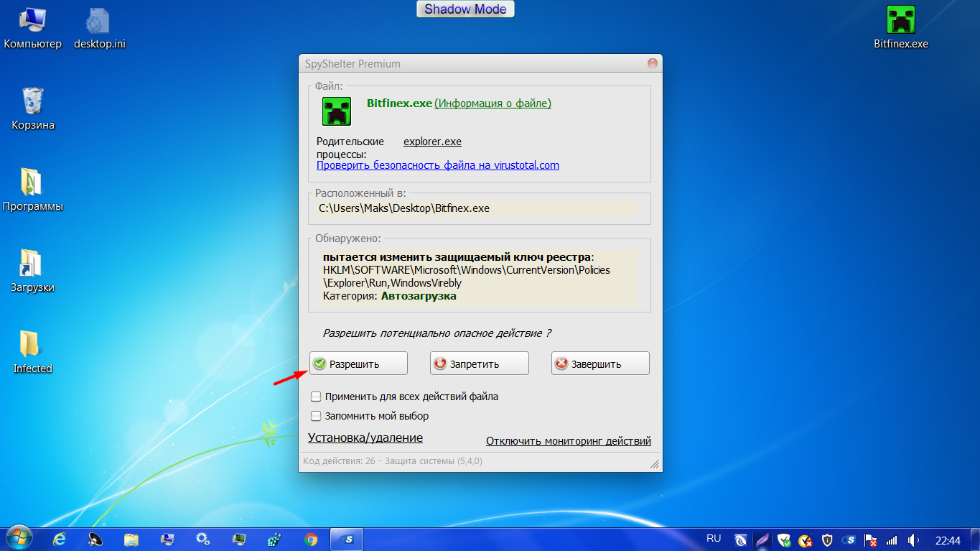The width and height of the screenshot is (980, 551).
Task: Click the bold Bitfinex.exe file name
Action: pos(400,103)
